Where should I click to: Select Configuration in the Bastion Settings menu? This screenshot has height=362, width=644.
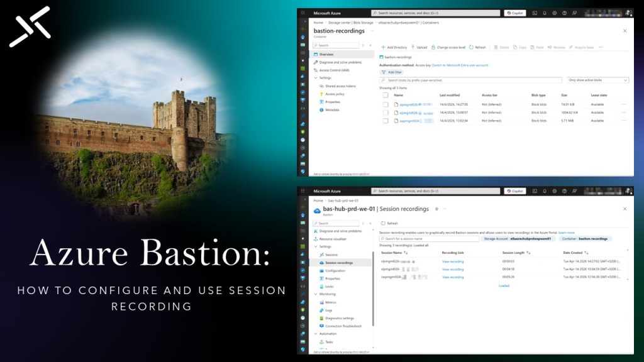335,270
